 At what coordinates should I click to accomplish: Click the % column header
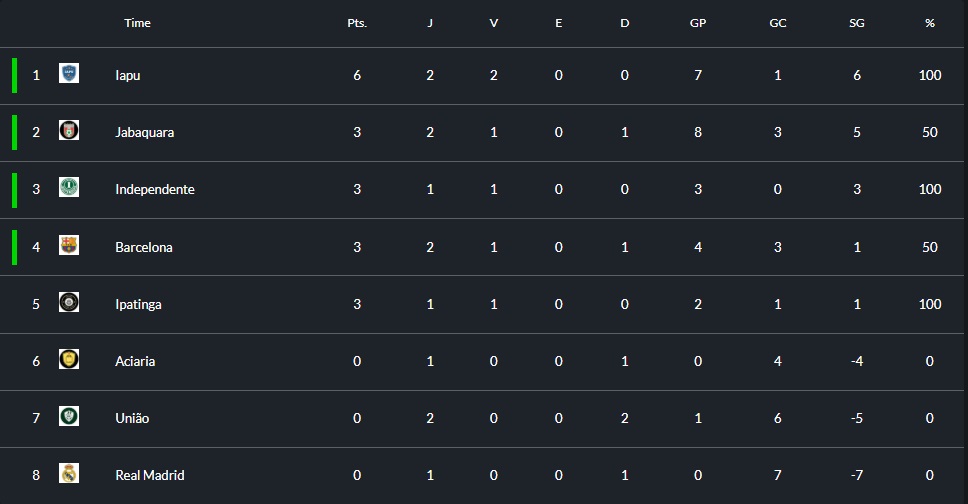coord(930,23)
